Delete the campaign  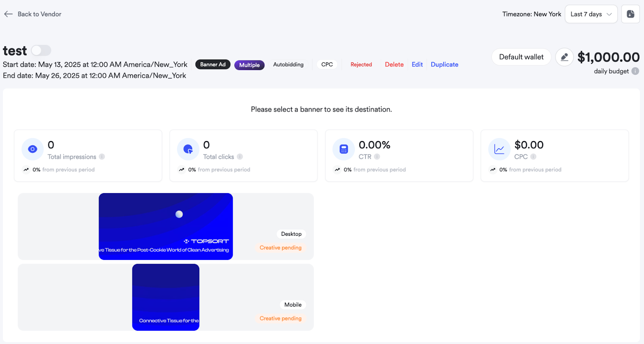click(x=394, y=64)
